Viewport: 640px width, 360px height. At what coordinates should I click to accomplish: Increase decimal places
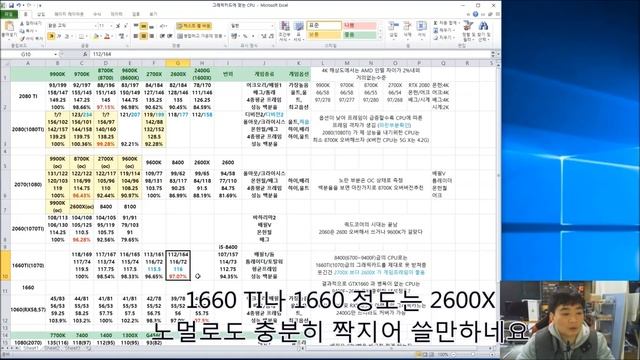pyautogui.click(x=263, y=36)
